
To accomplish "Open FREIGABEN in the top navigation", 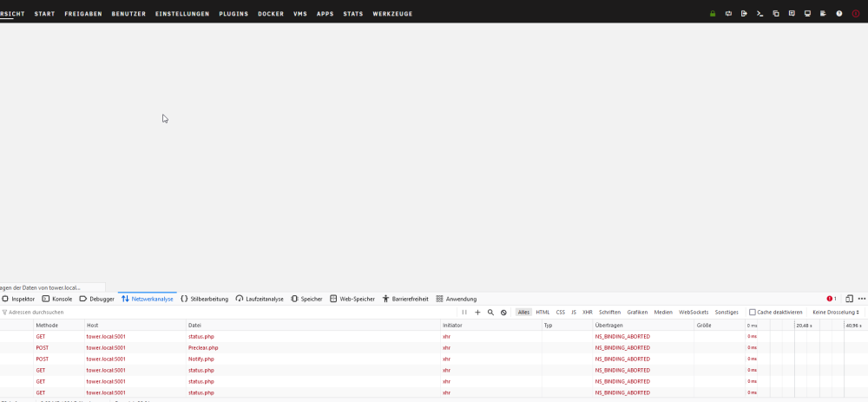I will tap(83, 14).
